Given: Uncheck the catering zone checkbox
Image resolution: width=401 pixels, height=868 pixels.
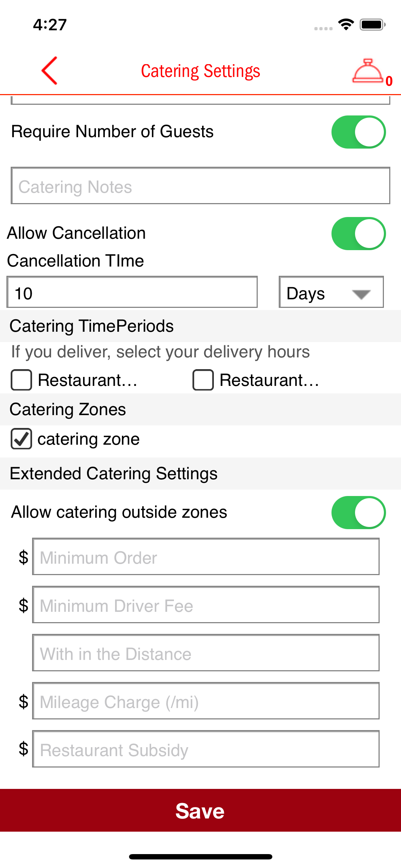Looking at the screenshot, I should [x=21, y=439].
